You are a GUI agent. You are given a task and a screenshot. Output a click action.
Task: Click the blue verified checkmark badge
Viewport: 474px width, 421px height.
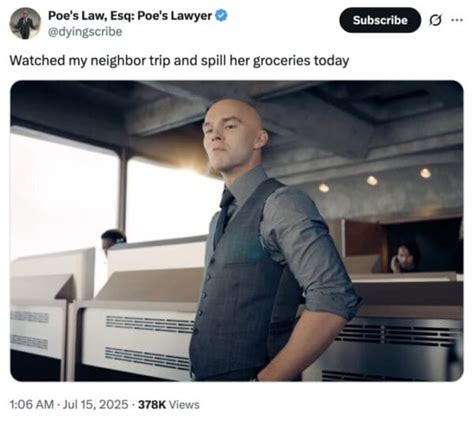click(221, 15)
